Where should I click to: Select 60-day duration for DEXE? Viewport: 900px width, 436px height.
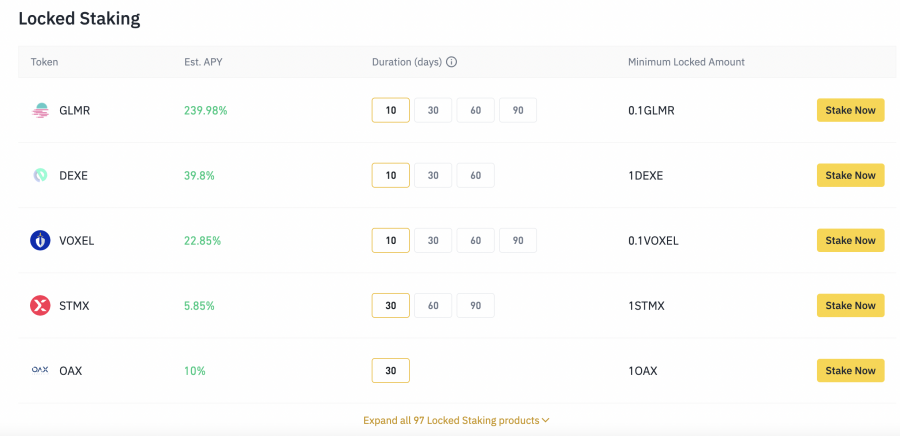tap(475, 175)
